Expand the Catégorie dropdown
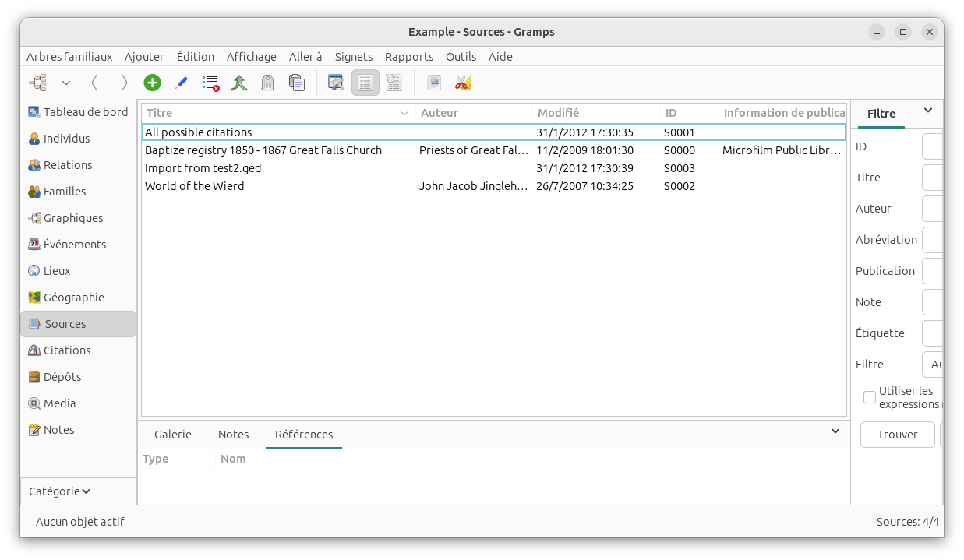This screenshot has height=560, width=964. click(78, 491)
